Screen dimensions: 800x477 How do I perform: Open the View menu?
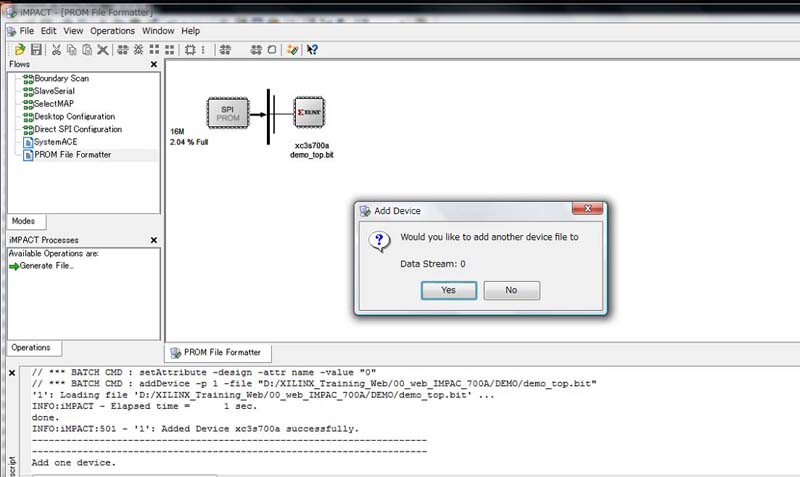click(x=73, y=31)
